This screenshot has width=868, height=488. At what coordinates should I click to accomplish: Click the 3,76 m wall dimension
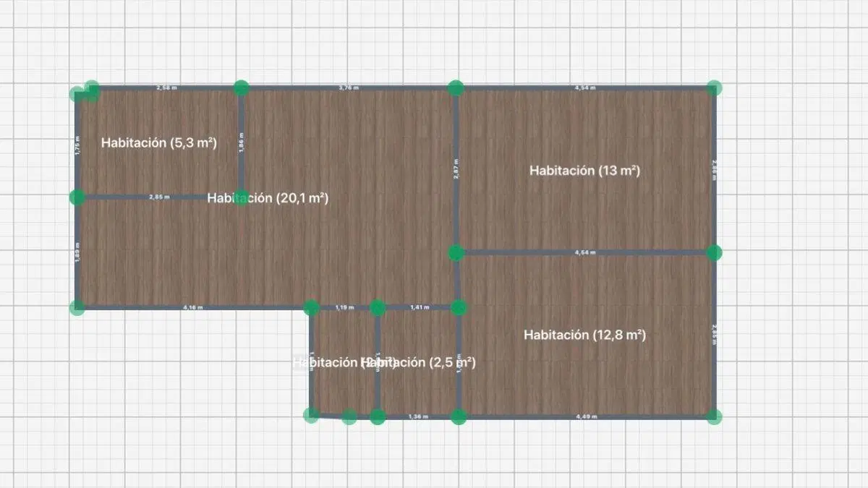click(349, 87)
